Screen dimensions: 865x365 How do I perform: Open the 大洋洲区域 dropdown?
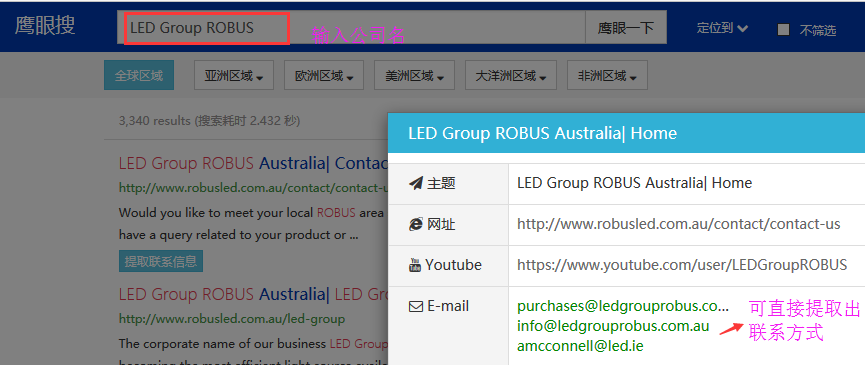[511, 76]
